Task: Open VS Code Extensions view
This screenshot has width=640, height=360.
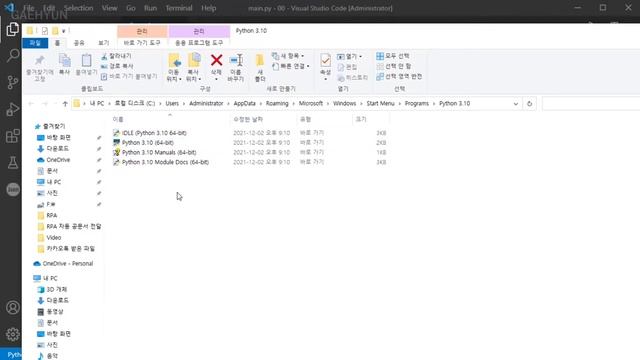Action: [12, 136]
